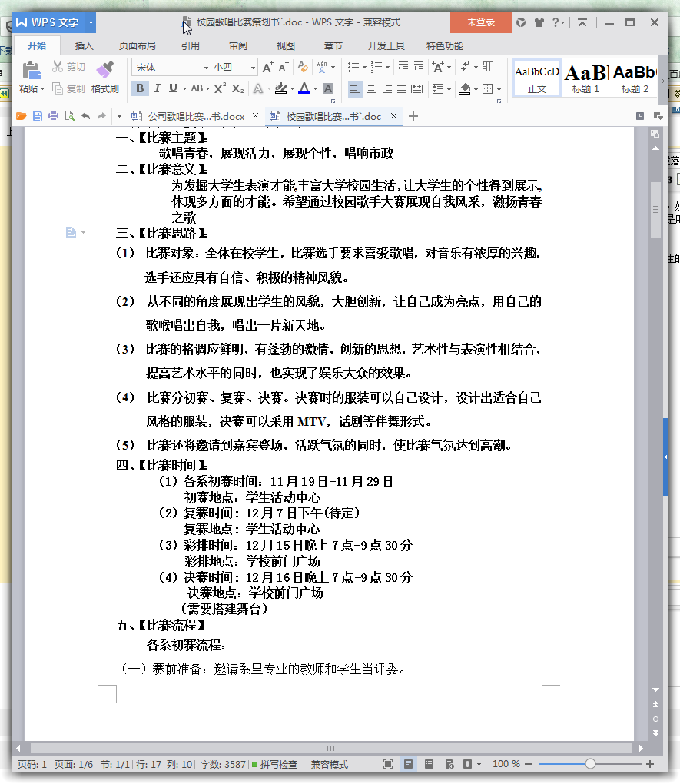The image size is (680, 784).
Task: Open the font size 小四 dropdown
Action: pyautogui.click(x=253, y=68)
